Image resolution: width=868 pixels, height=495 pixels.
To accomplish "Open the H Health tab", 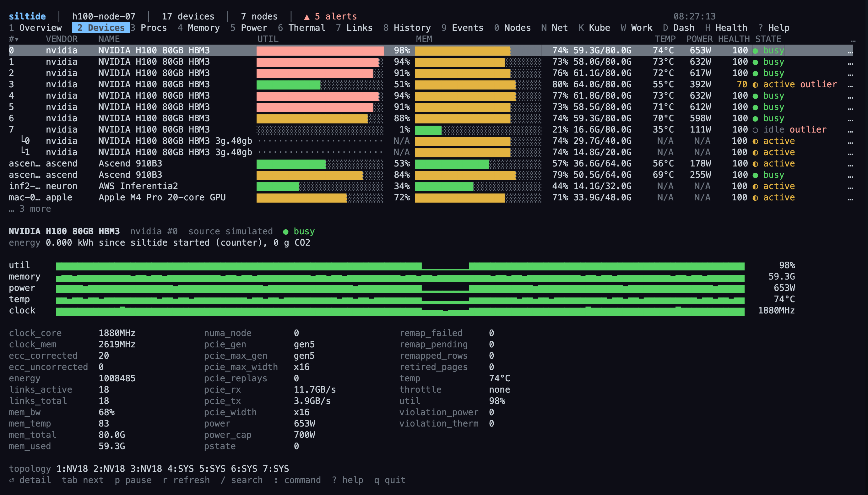I will click(726, 28).
